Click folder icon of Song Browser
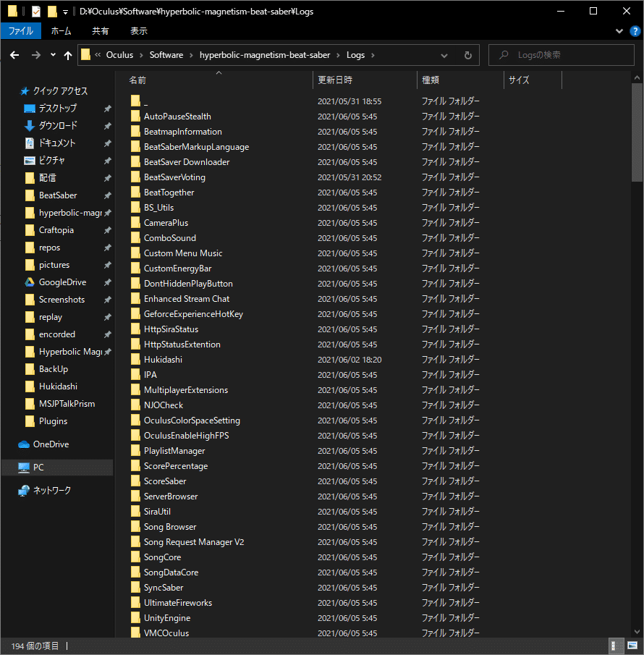Image resolution: width=644 pixels, height=655 pixels. click(135, 527)
